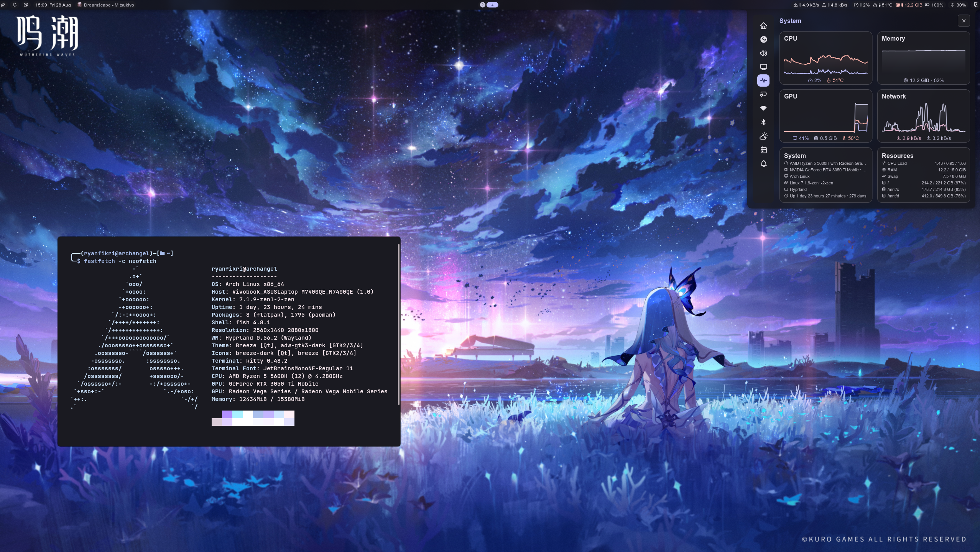The height and width of the screenshot is (552, 980).
Task: Select the /mnt/c disk row in Resources
Action: coord(924,189)
